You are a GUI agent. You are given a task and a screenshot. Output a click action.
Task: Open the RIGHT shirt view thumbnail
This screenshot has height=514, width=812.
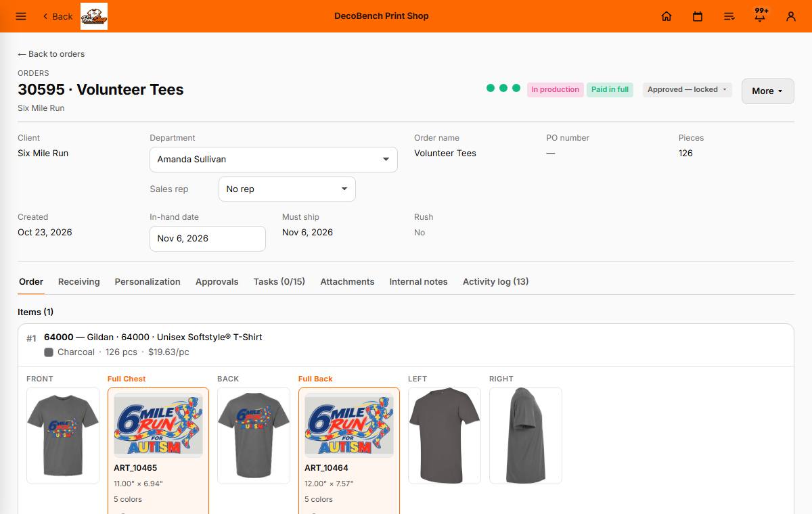pos(526,436)
